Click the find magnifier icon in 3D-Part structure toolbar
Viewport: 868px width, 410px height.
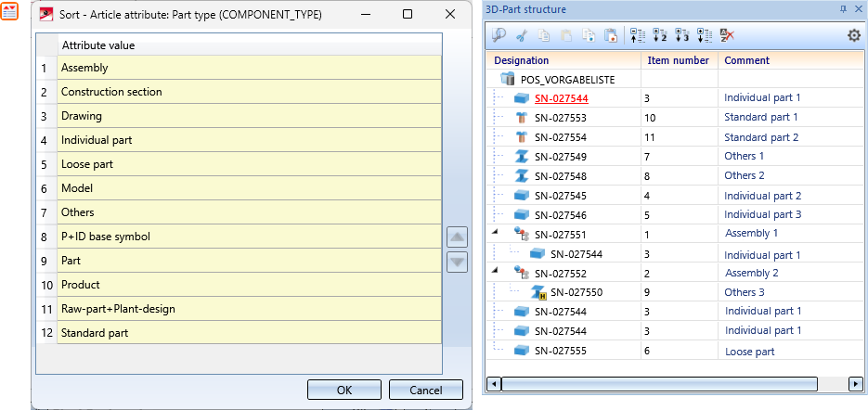click(x=499, y=35)
